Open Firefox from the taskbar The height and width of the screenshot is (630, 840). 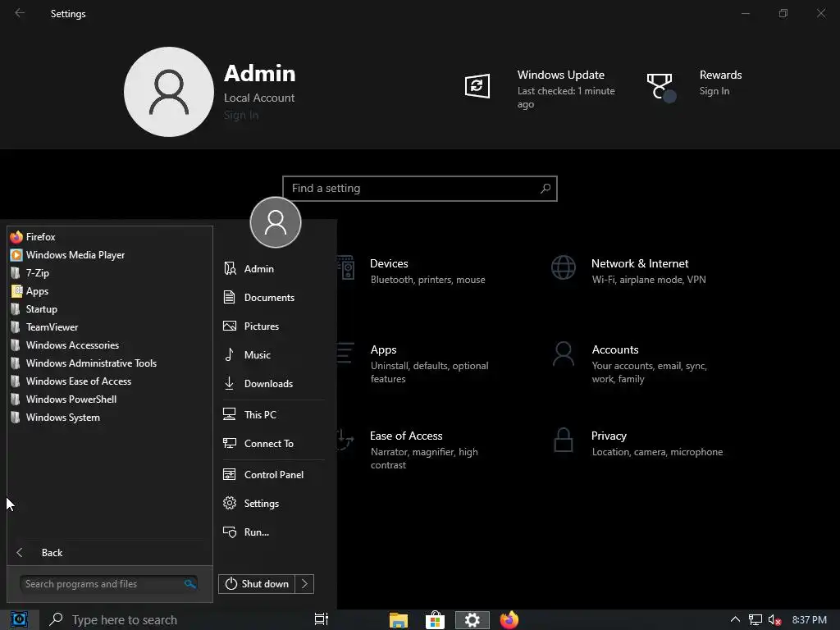(x=509, y=620)
